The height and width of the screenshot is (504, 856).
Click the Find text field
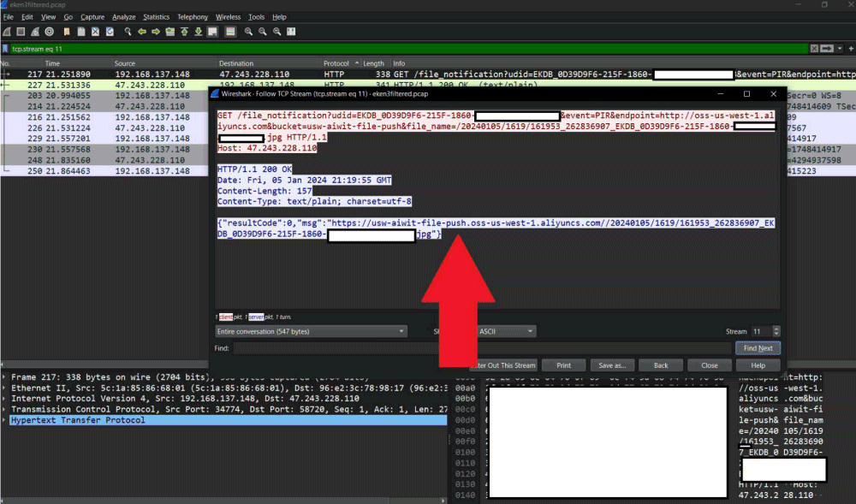[x=483, y=348]
